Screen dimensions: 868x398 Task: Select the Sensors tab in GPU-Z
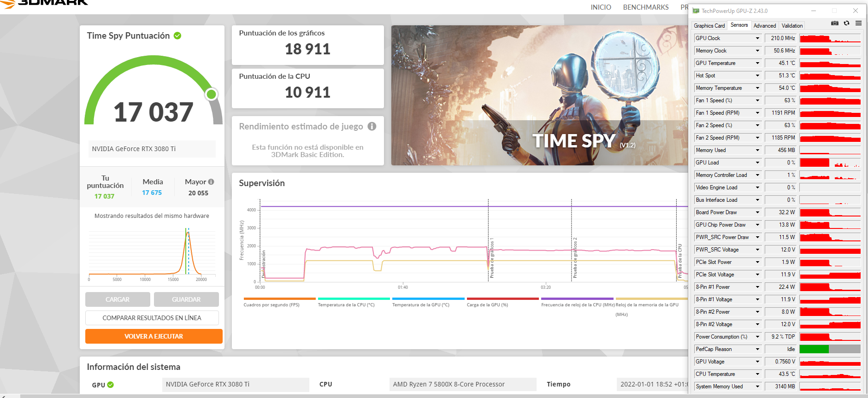coord(739,25)
